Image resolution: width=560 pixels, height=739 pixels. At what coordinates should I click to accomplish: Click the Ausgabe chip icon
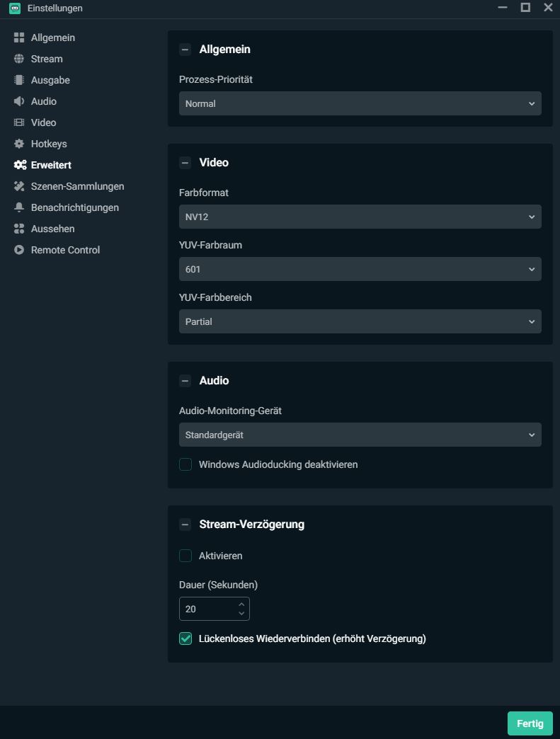pos(19,80)
